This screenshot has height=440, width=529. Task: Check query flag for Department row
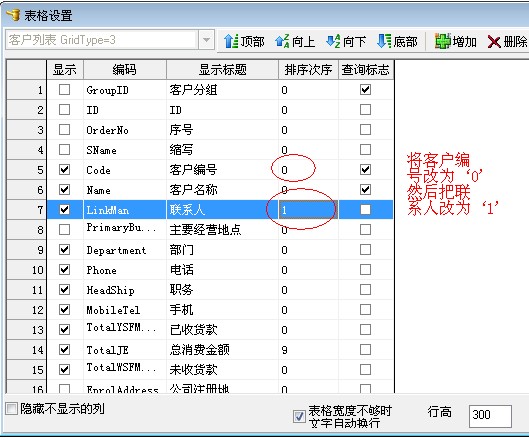[365, 250]
